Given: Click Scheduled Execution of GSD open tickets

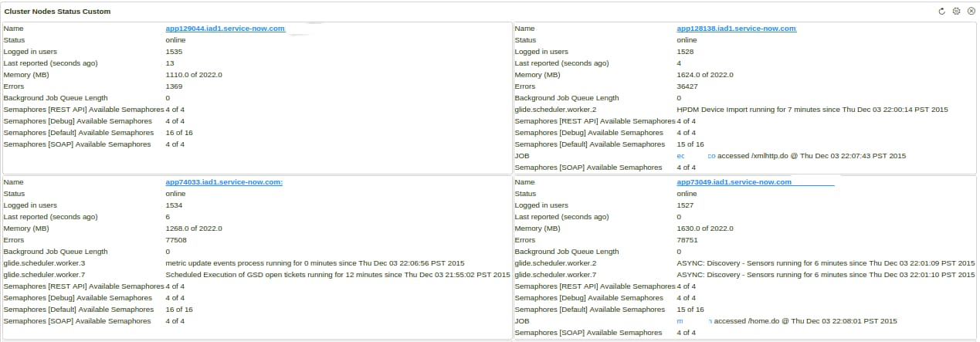Looking at the screenshot, I should 337,275.
